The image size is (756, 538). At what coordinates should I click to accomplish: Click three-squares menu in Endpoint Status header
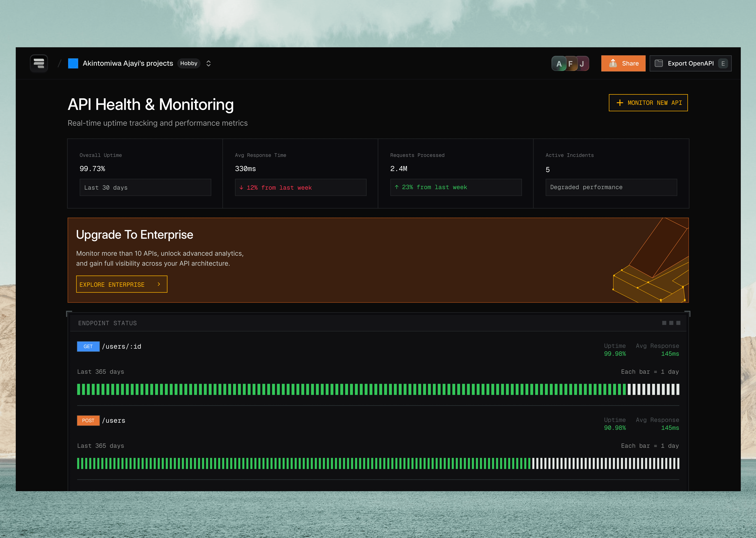[x=671, y=323]
